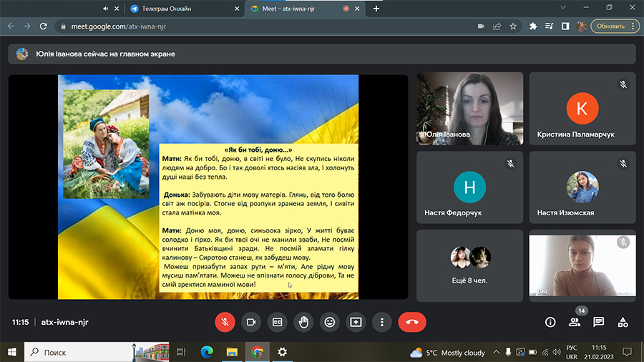Screen dimensions: 644x362
Task: Toggle camera in Meet toolbar
Action: pyautogui.click(x=251, y=322)
